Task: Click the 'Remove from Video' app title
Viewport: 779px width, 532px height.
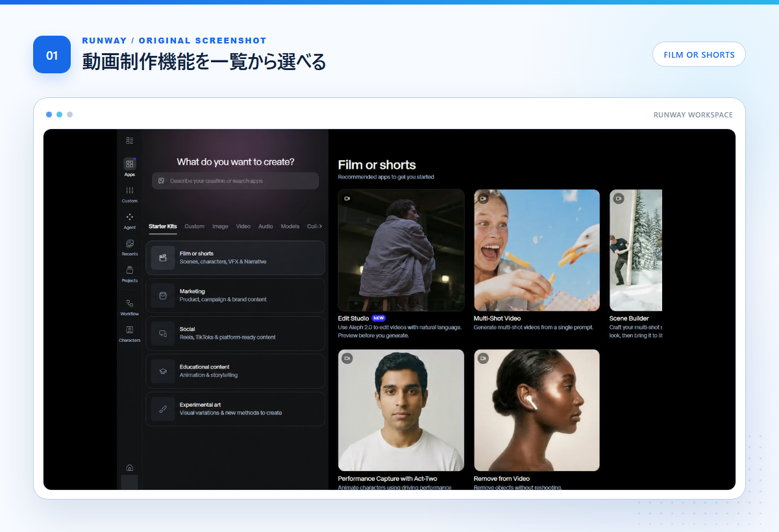Action: (x=502, y=479)
